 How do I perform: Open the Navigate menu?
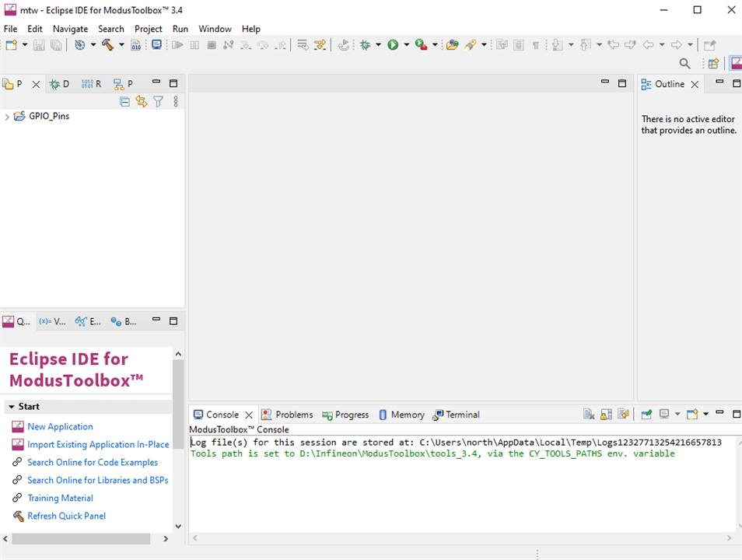click(70, 29)
